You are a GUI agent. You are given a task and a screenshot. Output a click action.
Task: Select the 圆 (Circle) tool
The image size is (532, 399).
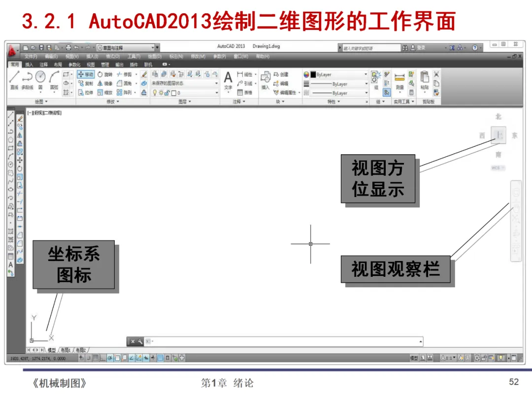coord(40,80)
